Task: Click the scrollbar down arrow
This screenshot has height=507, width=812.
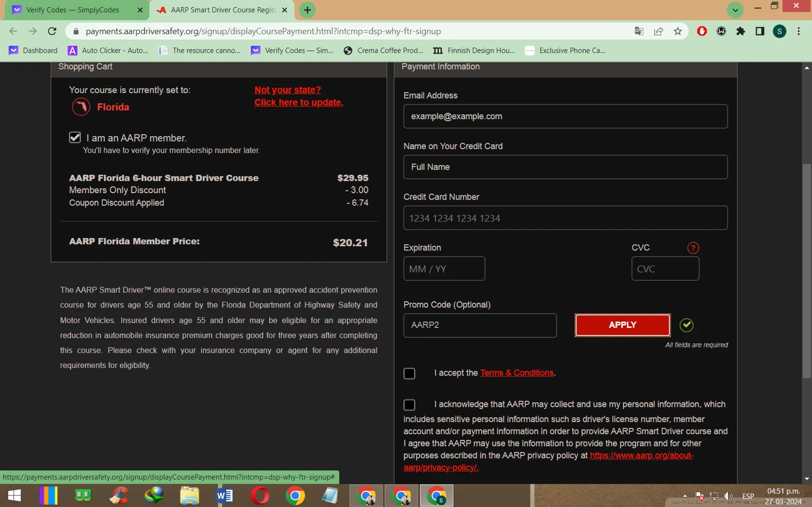Action: pyautogui.click(x=807, y=479)
